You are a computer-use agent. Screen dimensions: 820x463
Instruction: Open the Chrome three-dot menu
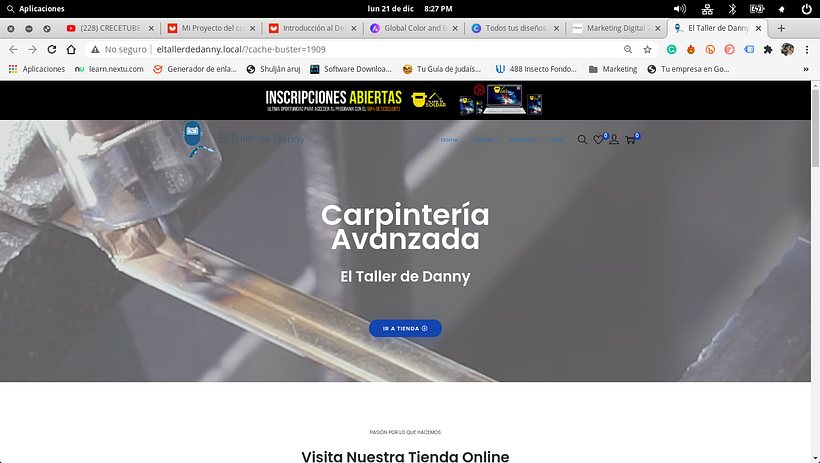point(807,49)
